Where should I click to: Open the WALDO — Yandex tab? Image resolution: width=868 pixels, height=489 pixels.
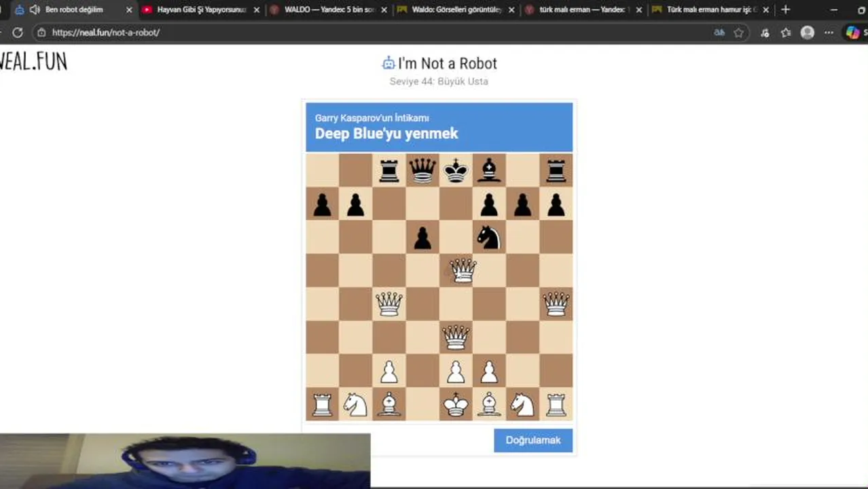[x=329, y=10]
